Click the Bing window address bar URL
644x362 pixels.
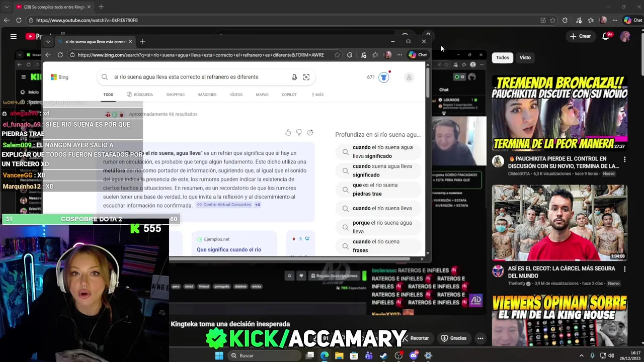201,55
